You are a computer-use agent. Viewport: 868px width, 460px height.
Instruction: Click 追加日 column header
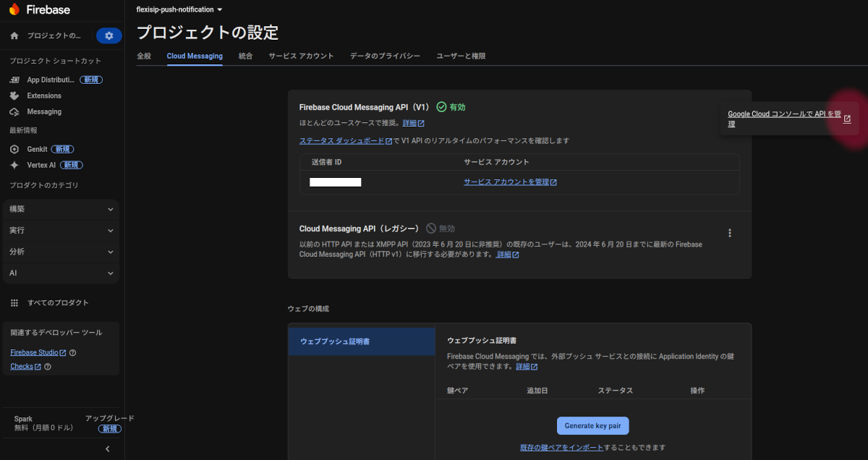(537, 391)
